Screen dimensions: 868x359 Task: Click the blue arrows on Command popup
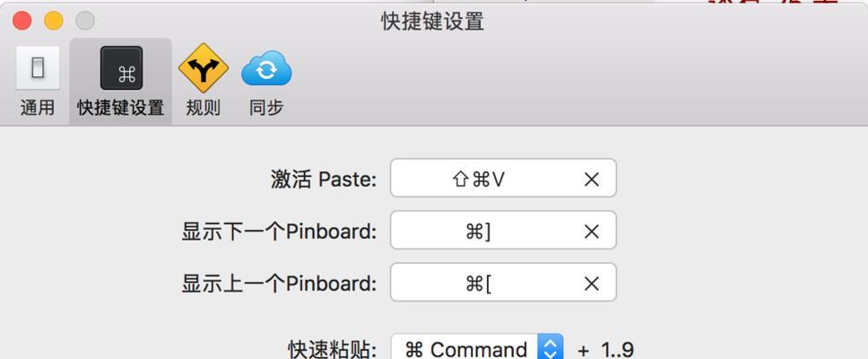tap(551, 348)
